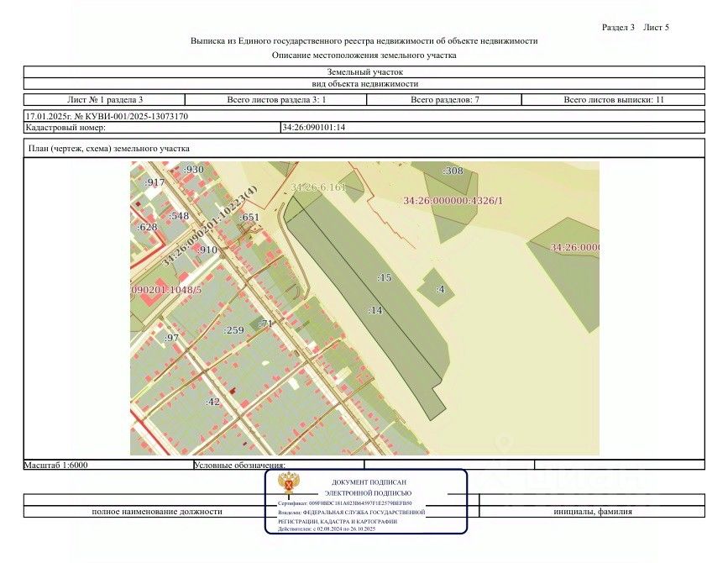Select the faint zone label "34:26:6.161"
The image size is (728, 563).
318,187
